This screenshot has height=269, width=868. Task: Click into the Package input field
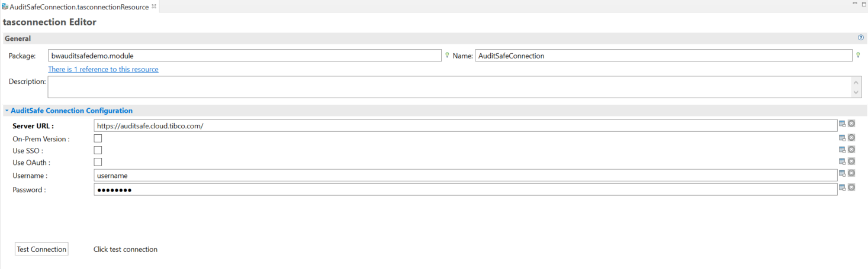coord(245,56)
